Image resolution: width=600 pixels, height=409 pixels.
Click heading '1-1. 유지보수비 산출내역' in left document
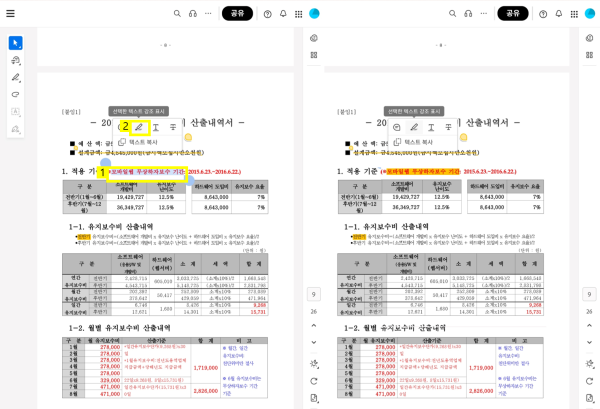click(111, 227)
